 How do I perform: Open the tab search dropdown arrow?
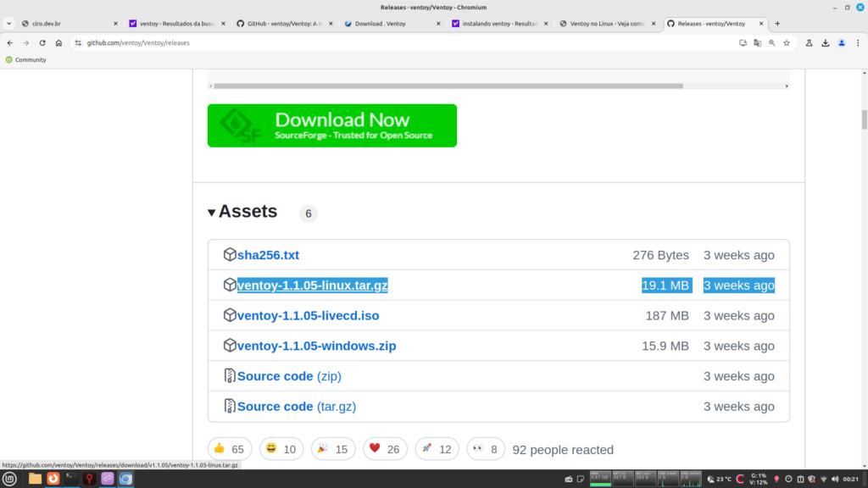click(x=8, y=24)
